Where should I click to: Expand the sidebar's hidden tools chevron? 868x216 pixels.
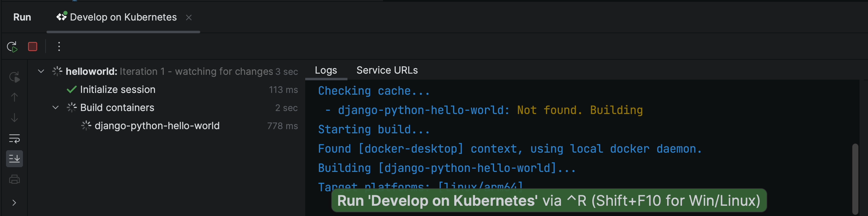pyautogui.click(x=14, y=202)
